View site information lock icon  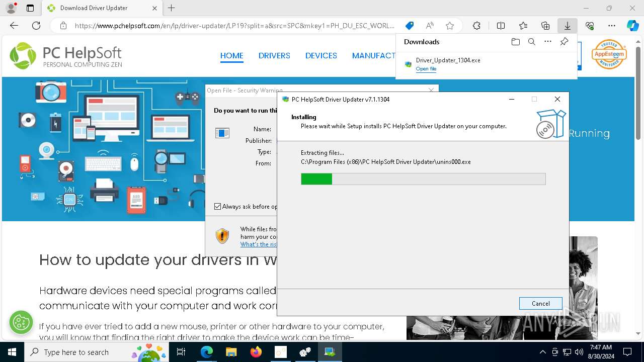pos(63,26)
